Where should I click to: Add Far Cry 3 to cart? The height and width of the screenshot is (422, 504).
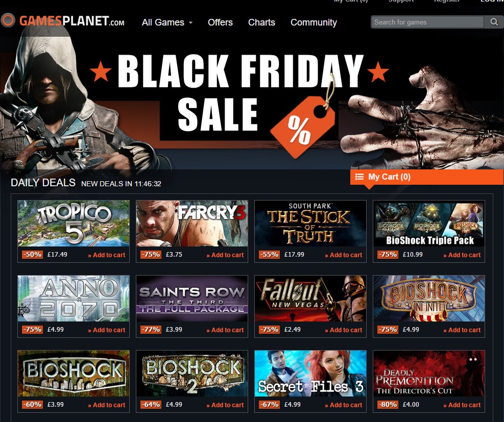225,255
